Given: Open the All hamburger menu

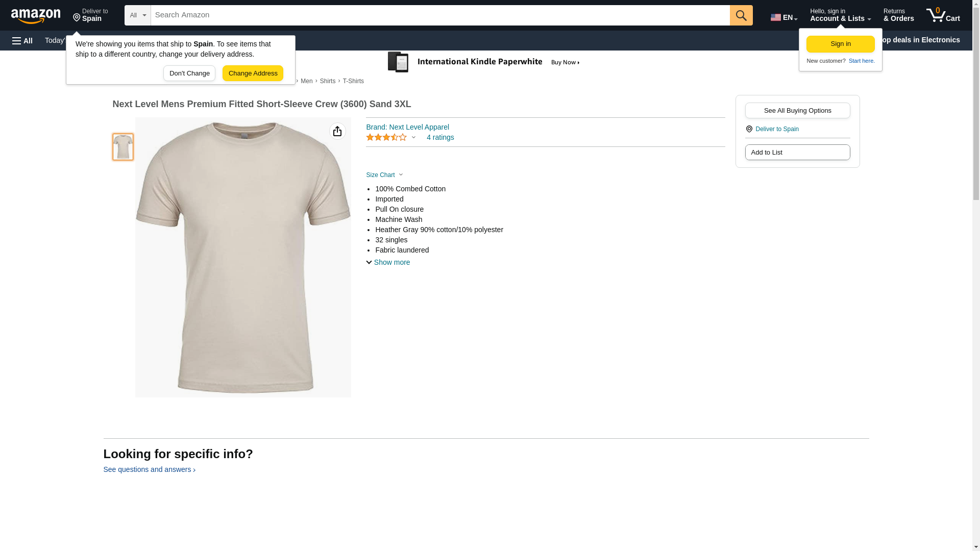Looking at the screenshot, I should click(x=22, y=41).
